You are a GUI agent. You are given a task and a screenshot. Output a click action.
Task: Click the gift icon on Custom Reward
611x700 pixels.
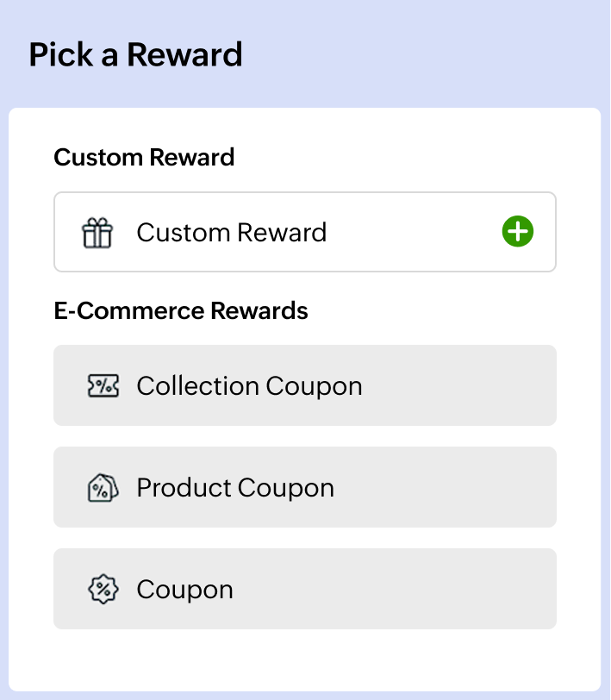click(x=98, y=231)
